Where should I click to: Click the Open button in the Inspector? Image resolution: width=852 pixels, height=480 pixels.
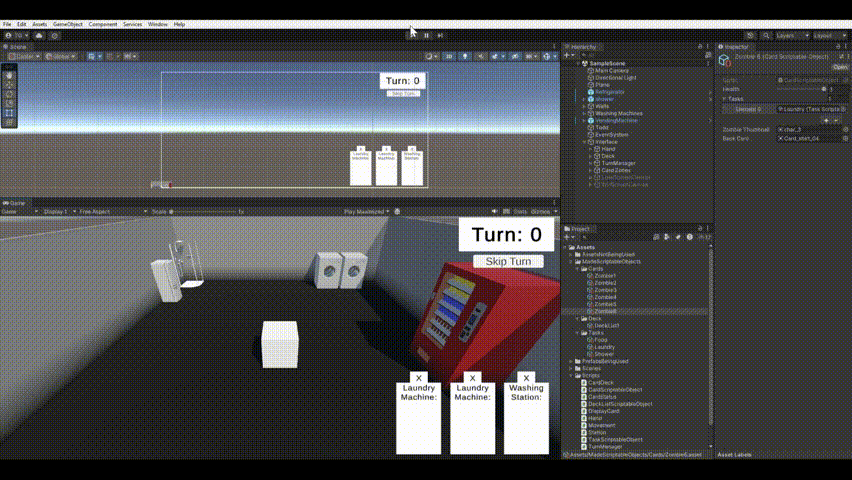click(840, 67)
